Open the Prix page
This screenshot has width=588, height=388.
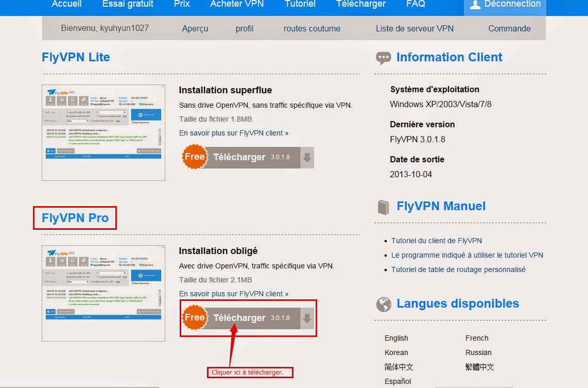click(182, 4)
